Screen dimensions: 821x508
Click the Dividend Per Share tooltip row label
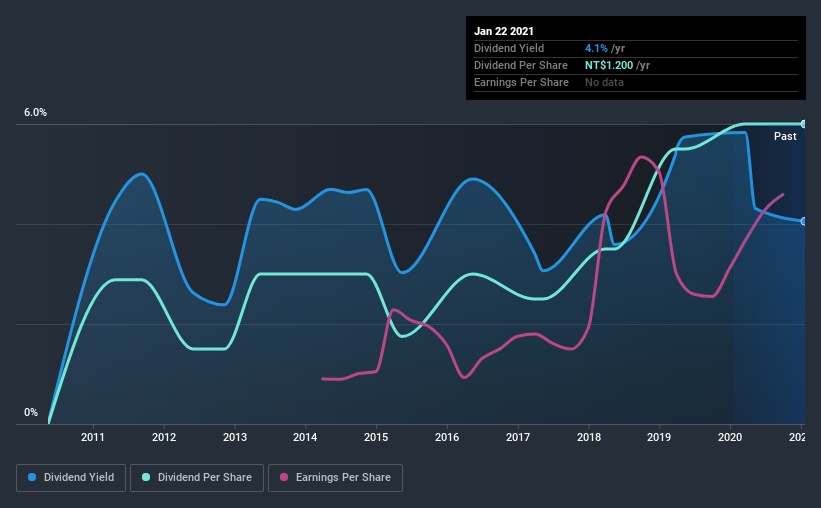pos(520,65)
